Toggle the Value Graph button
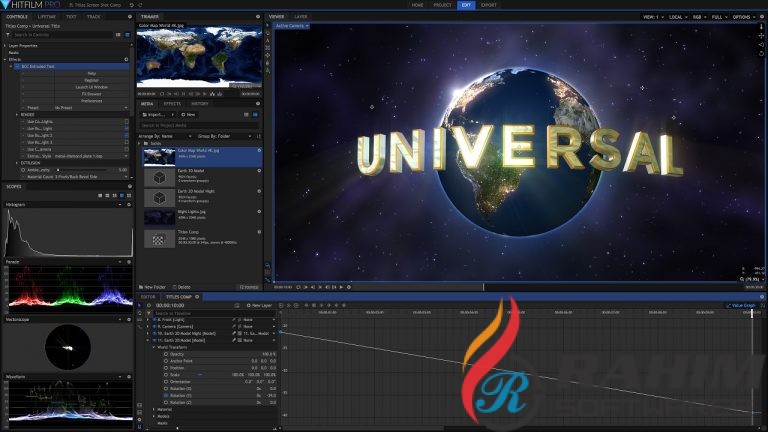Image resolution: width=768 pixels, height=432 pixels. click(742, 305)
